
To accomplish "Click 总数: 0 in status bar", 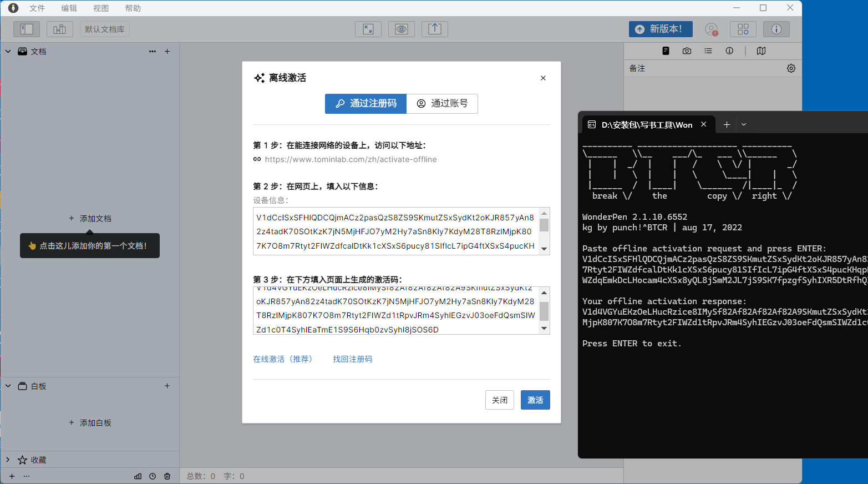I will (201, 476).
